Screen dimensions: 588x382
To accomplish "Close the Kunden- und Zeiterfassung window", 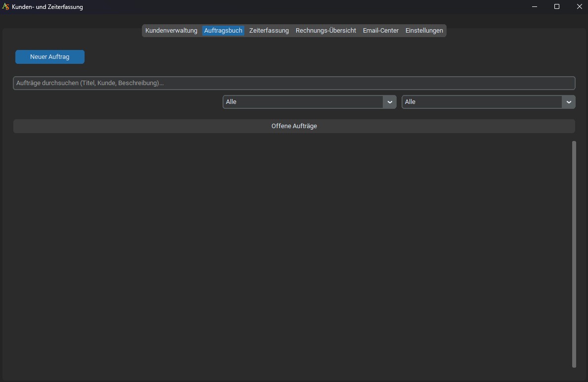I will pos(579,7).
